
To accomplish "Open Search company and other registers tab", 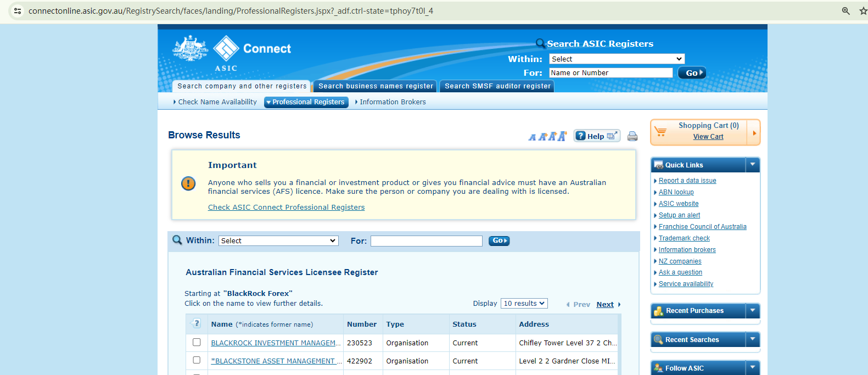I will [x=242, y=86].
